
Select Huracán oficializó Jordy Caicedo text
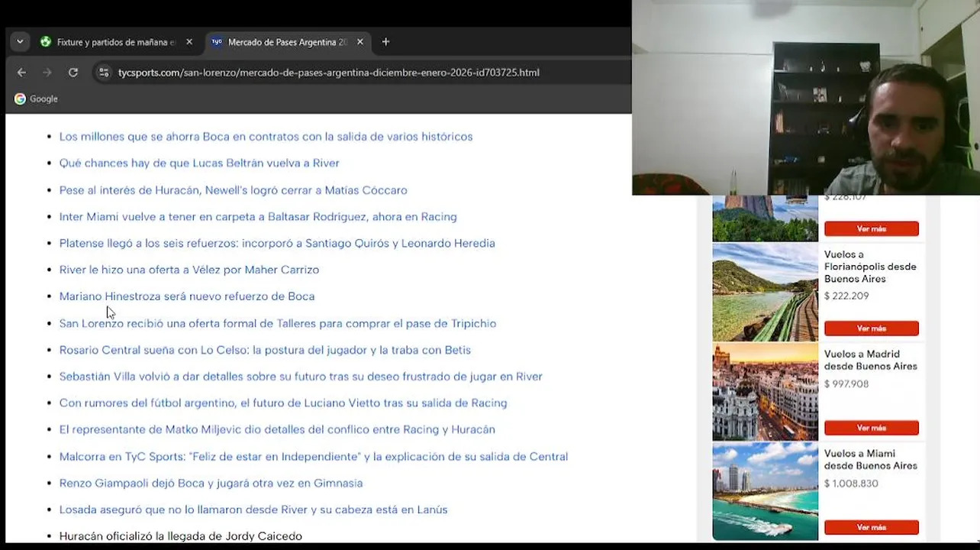pyautogui.click(x=181, y=536)
